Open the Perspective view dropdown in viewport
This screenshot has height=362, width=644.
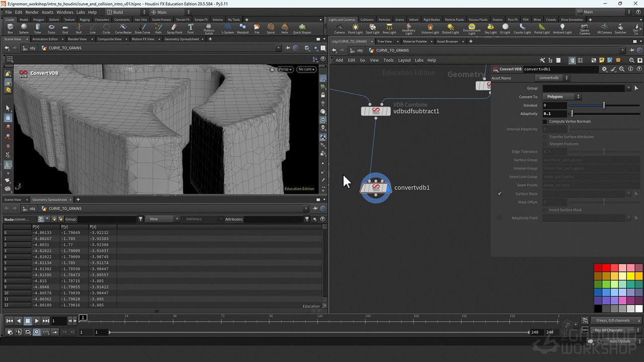[284, 69]
